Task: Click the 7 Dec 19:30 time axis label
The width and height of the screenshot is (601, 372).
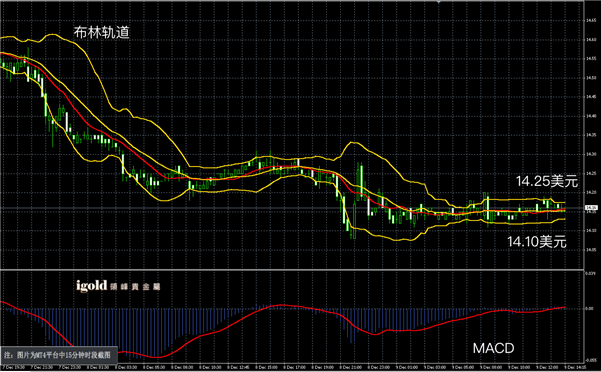Action: (x=14, y=367)
